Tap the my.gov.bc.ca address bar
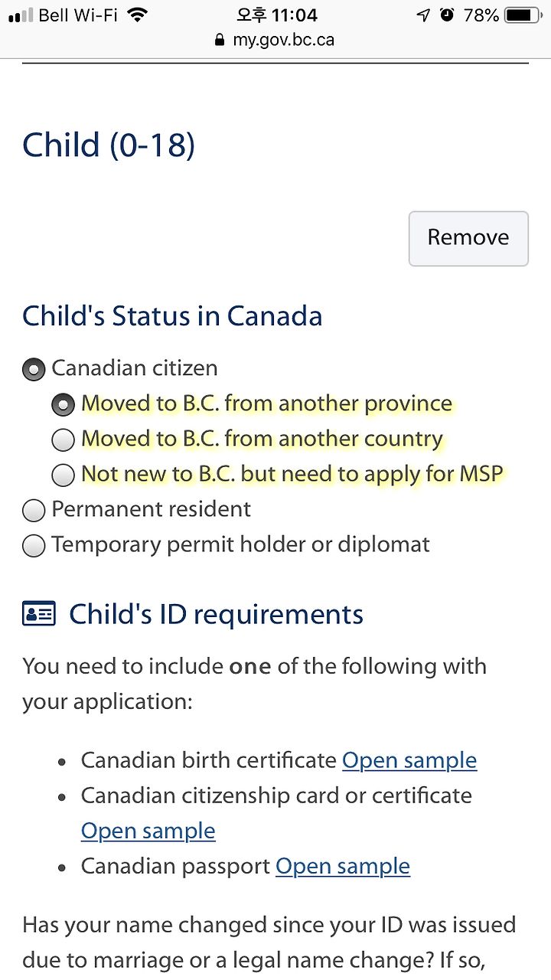This screenshot has width=551, height=980. pyautogui.click(x=275, y=40)
